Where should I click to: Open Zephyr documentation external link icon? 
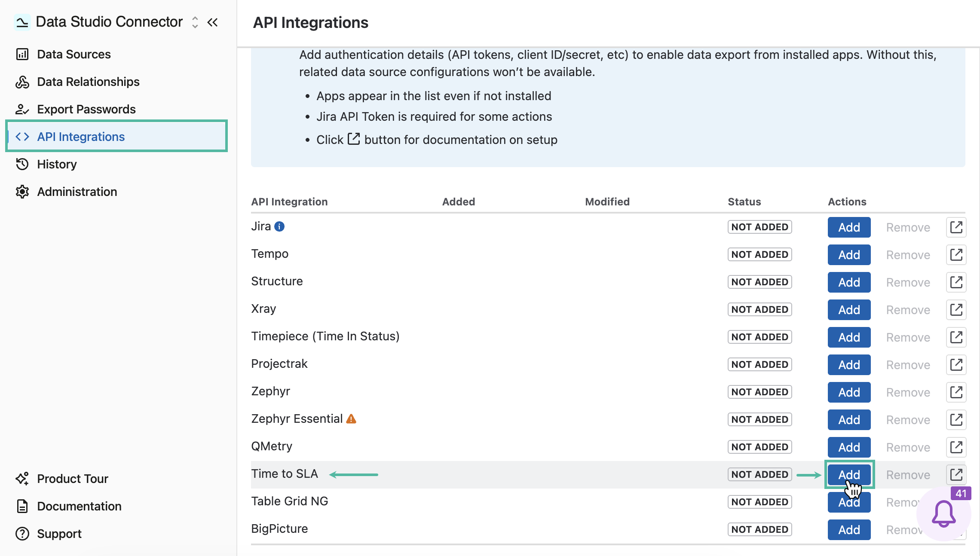tap(956, 392)
